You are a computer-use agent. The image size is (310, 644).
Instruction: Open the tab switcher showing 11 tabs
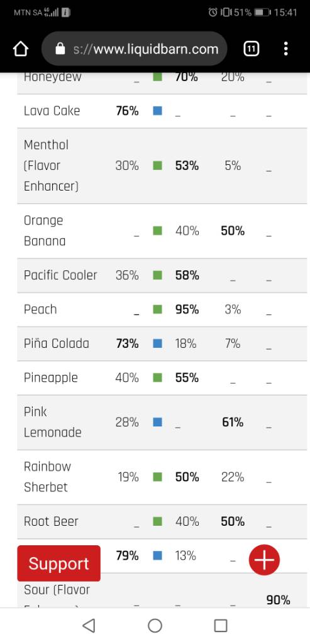coord(252,49)
